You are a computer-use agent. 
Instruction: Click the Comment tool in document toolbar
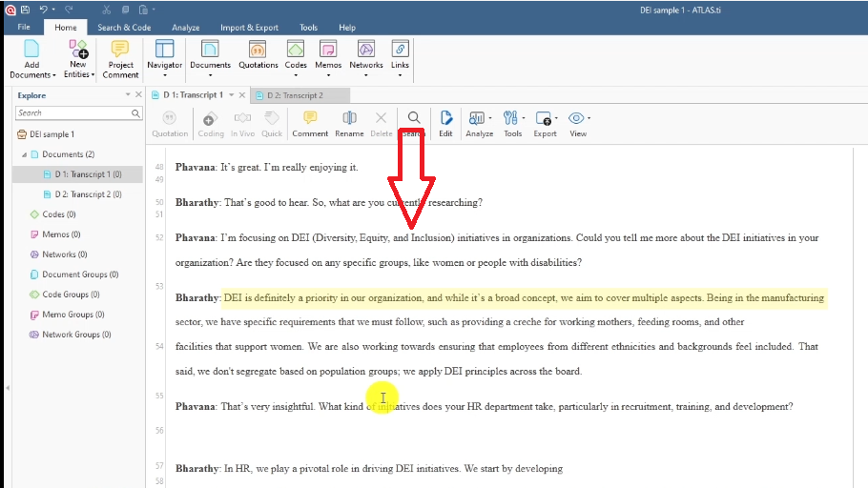click(310, 124)
